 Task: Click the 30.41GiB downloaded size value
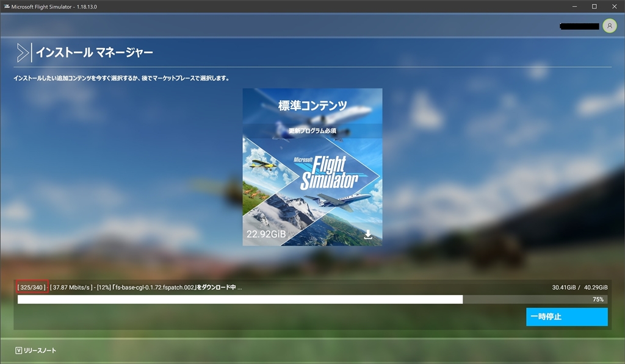click(563, 287)
